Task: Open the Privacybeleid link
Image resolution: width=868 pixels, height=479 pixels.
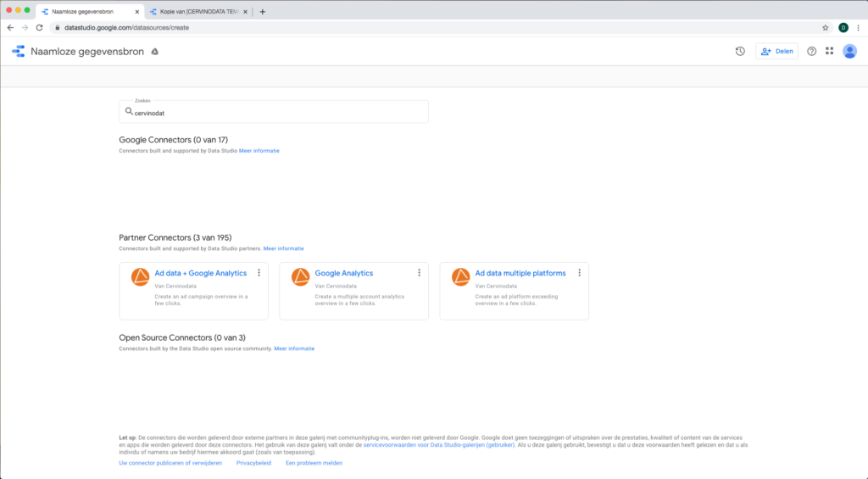Action: click(253, 463)
